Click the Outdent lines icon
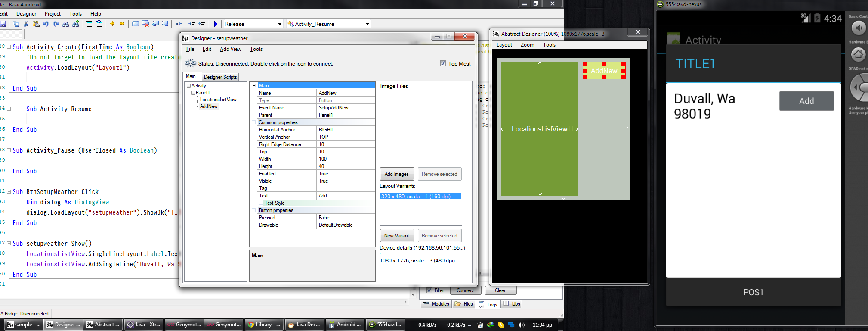Viewport: 868px width, 331px height. tap(192, 24)
